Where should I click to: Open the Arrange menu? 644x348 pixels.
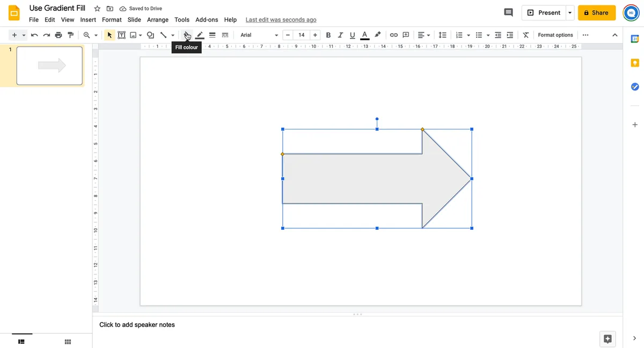[158, 20]
